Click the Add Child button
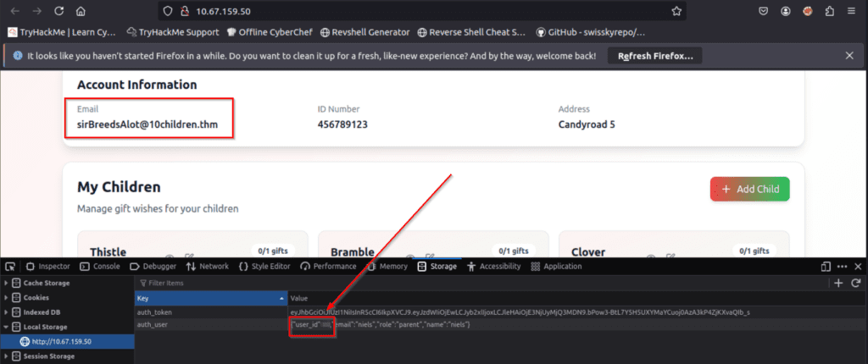 click(x=749, y=189)
